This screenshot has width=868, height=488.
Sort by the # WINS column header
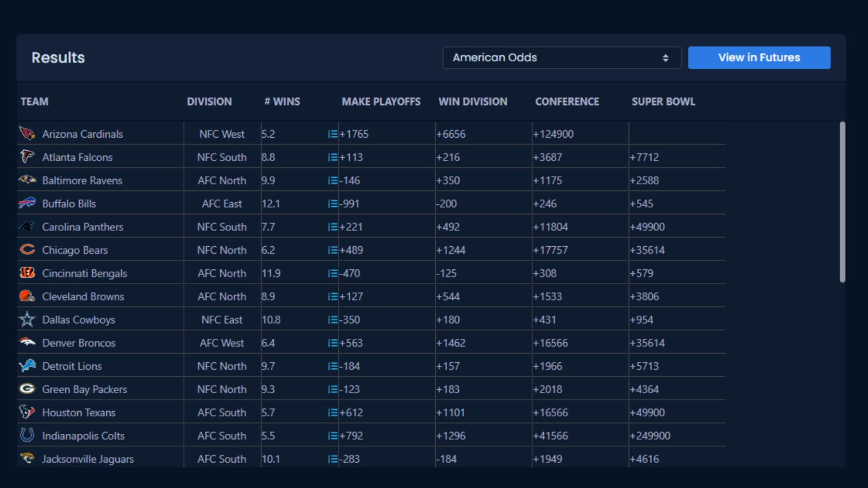[x=282, y=102]
